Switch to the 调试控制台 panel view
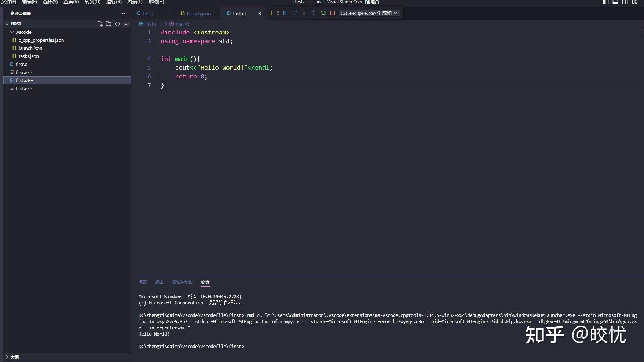Viewport: 644px width, 362px height. (x=183, y=282)
